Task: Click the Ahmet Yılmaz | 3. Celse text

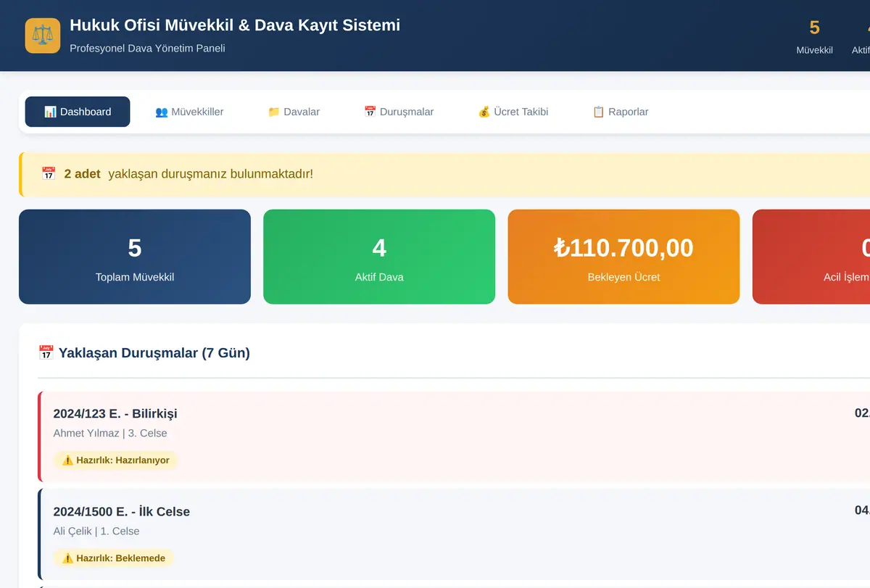Action: (x=110, y=434)
